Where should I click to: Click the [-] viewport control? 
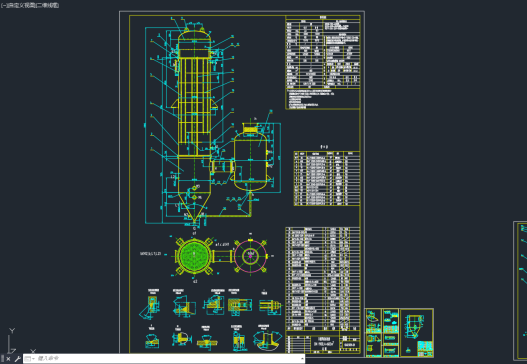[4, 5]
